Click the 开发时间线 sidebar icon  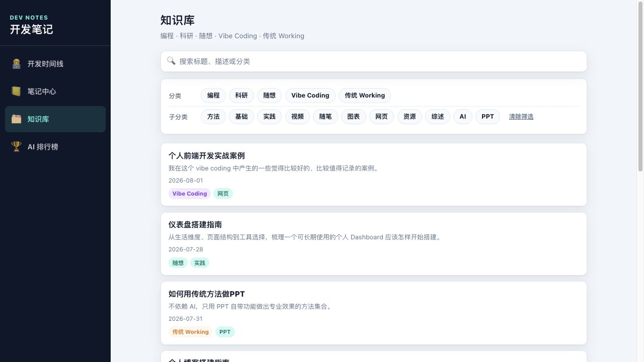pos(16,64)
